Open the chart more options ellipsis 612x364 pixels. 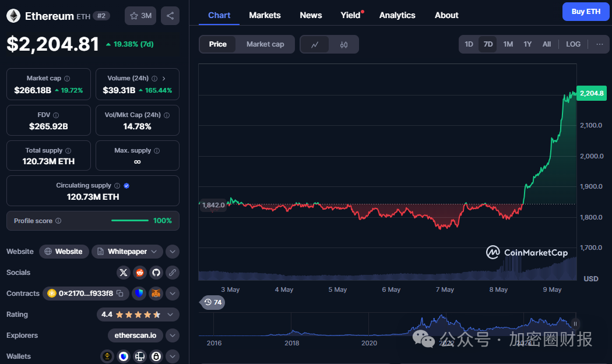coord(600,44)
